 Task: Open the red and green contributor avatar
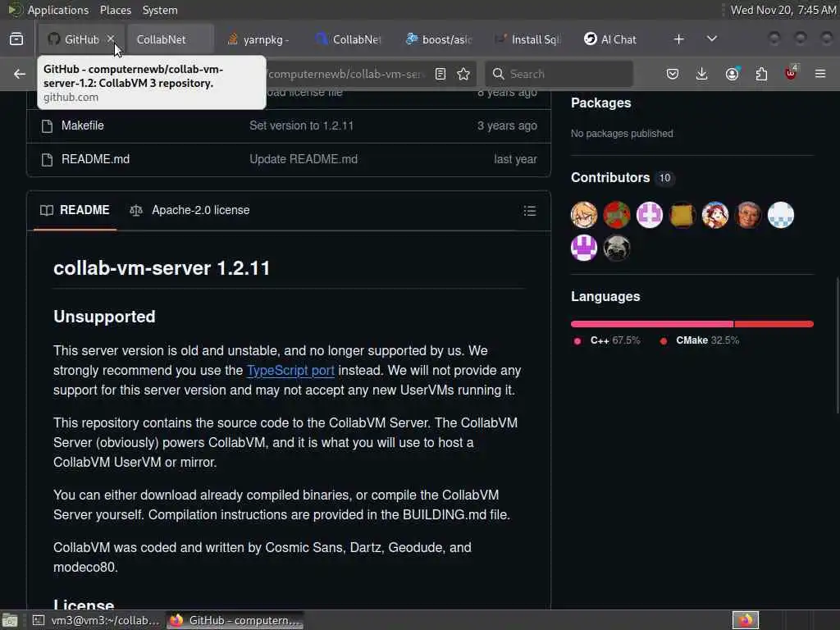click(x=617, y=216)
